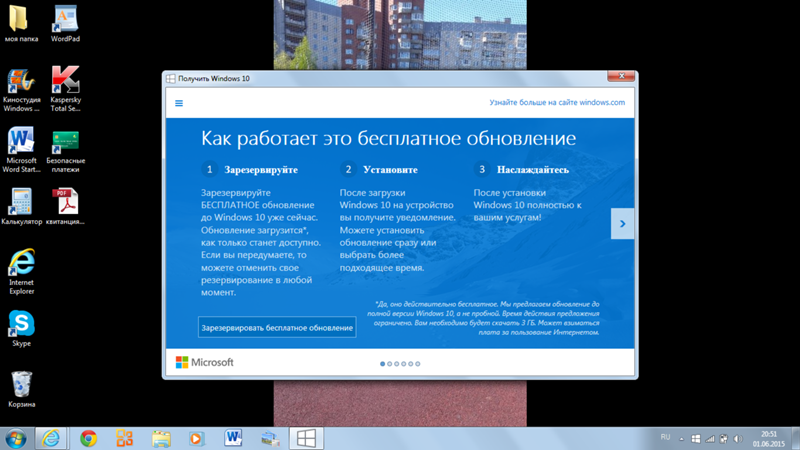Open квитанция PDF file on desktop

pos(65,207)
